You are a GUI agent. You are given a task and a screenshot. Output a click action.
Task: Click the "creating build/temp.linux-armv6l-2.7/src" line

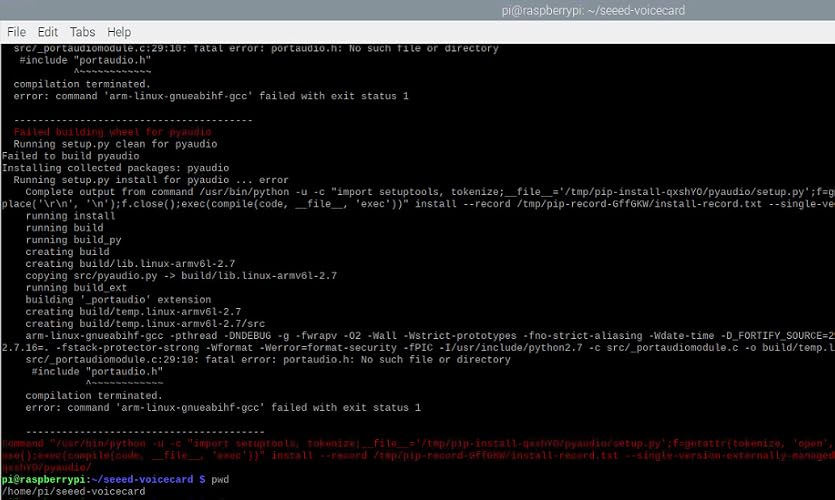(145, 324)
